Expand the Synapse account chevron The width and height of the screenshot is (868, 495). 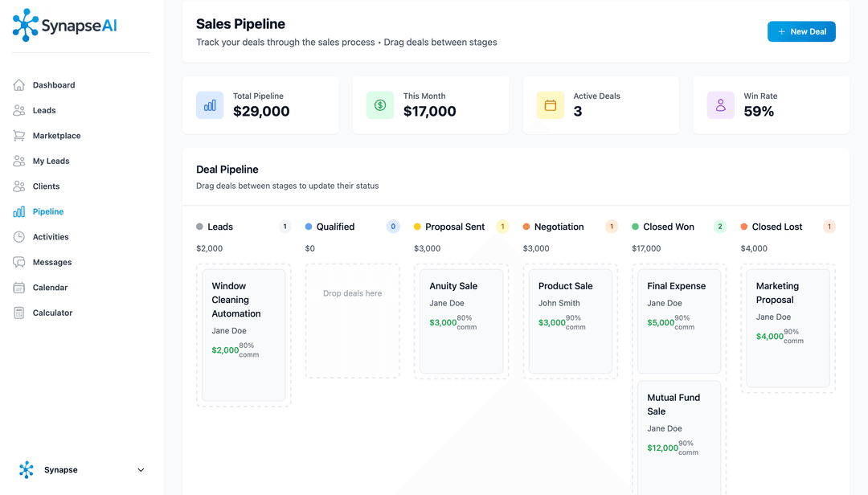[x=141, y=469]
